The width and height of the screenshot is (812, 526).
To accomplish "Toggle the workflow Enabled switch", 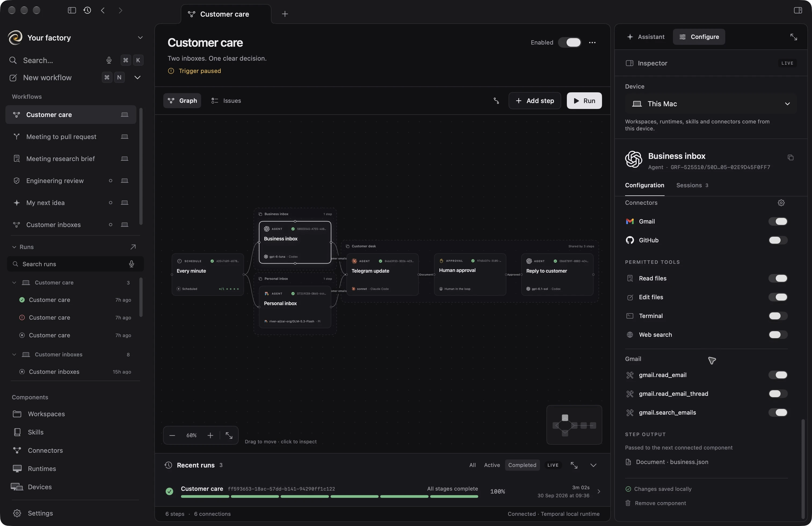I will 570,43.
